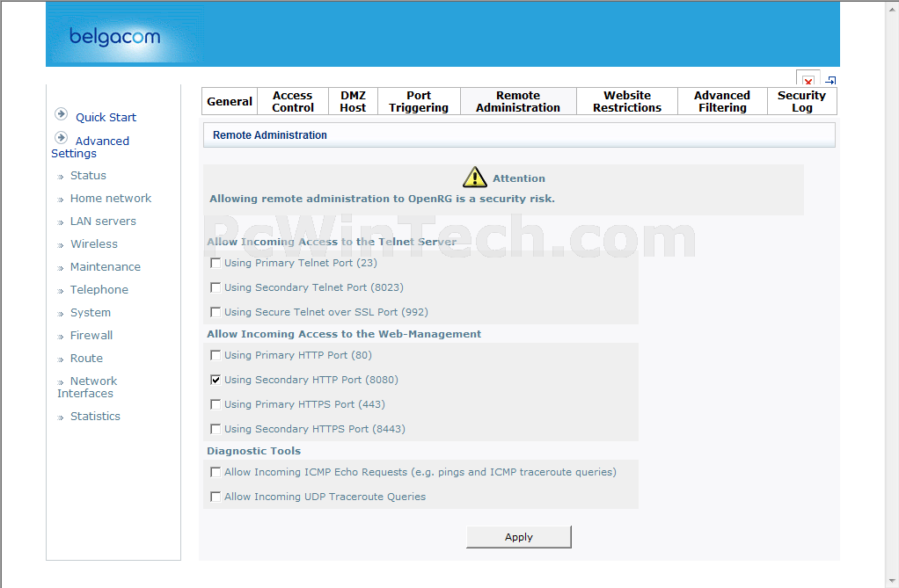Click the Allow Incoming Access to the Web-Management heading
This screenshot has height=588, width=899.
pos(344,334)
